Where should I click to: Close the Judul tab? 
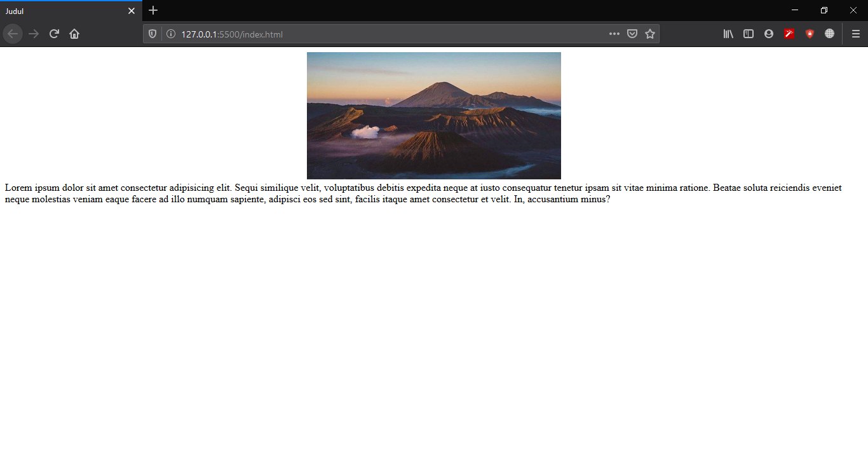[132, 11]
